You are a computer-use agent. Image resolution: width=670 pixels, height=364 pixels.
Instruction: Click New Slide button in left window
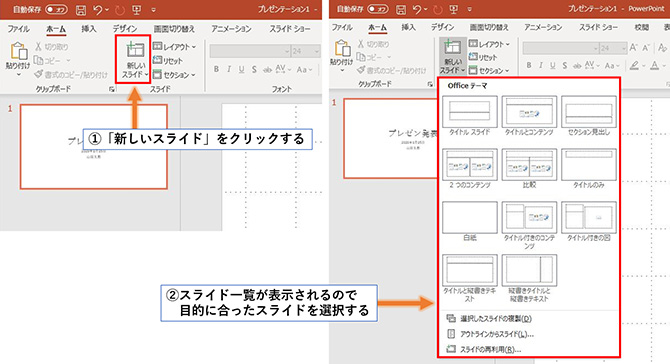click(135, 60)
